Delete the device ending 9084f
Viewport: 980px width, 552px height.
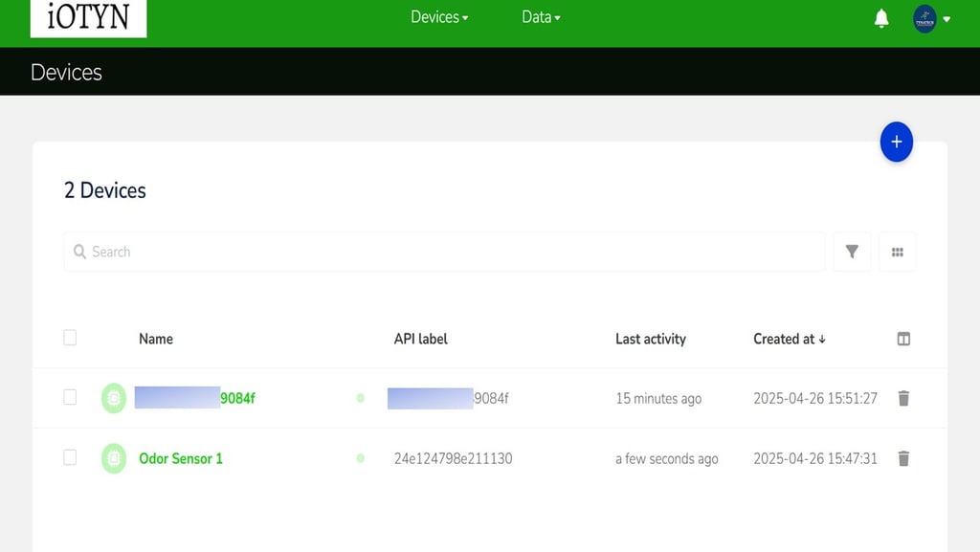coord(903,398)
